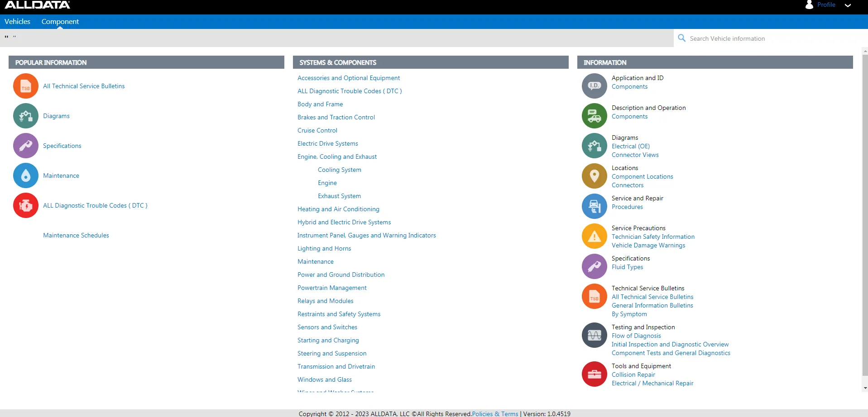Select Cooling System sub-item
The width and height of the screenshot is (868, 417).
(x=340, y=170)
